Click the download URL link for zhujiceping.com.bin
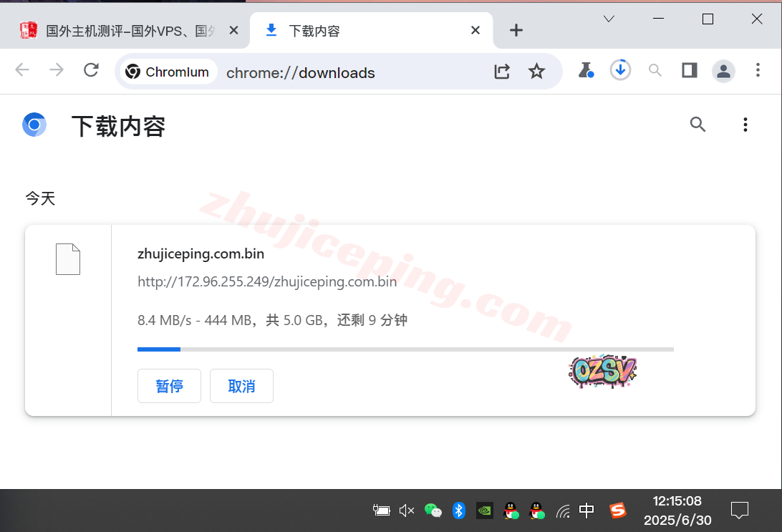The width and height of the screenshot is (782, 532). click(267, 281)
